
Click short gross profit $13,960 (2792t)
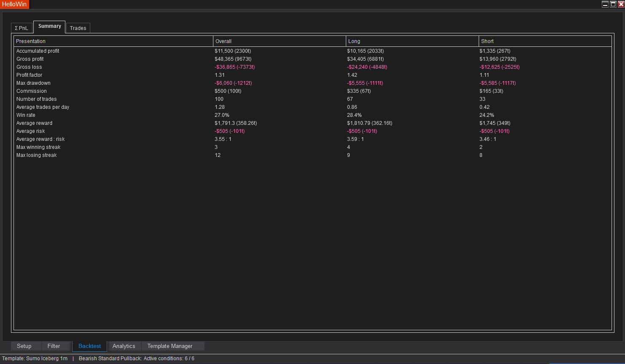click(498, 59)
